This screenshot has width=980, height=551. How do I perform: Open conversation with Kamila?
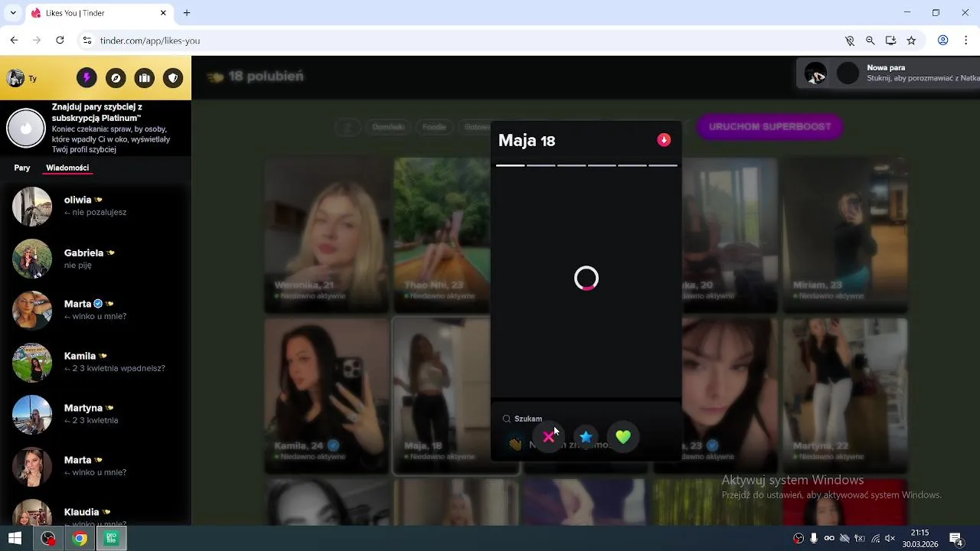click(x=96, y=362)
